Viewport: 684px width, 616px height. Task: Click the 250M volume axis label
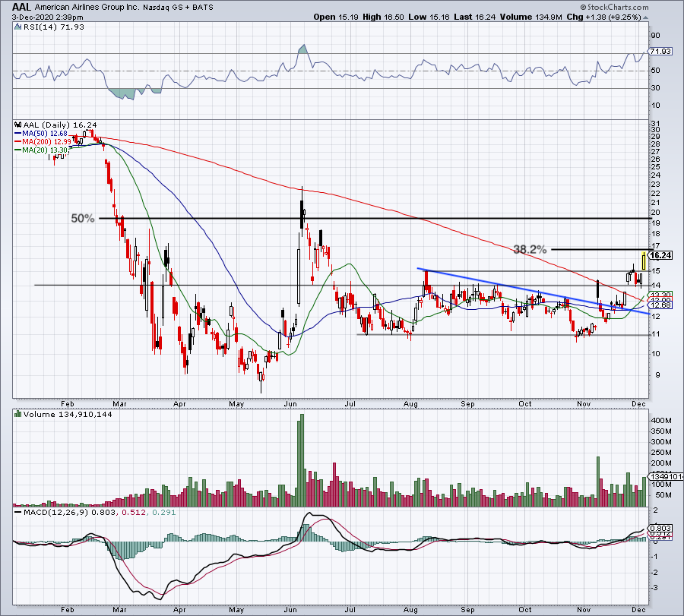[x=661, y=453]
